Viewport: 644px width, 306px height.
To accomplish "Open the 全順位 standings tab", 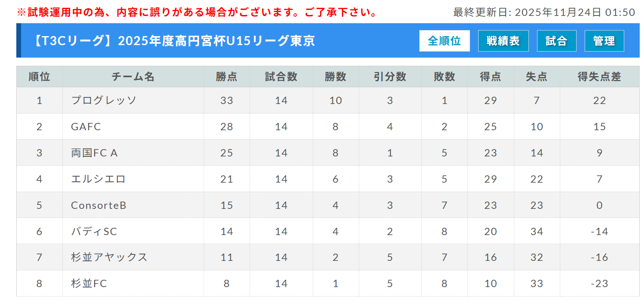I will pos(444,41).
